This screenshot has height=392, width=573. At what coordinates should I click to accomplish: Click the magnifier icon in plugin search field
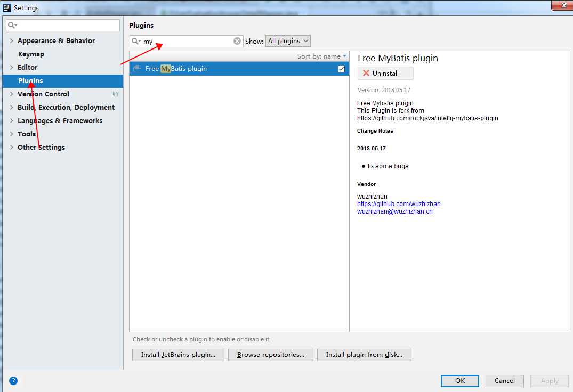[x=136, y=41]
